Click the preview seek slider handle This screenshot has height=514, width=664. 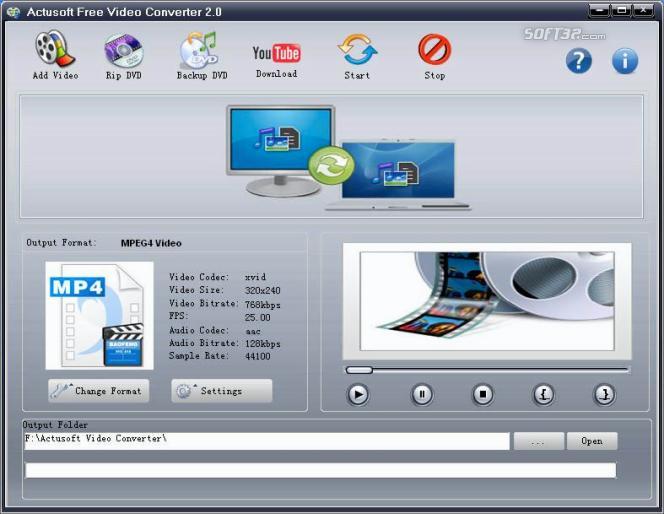pos(359,370)
